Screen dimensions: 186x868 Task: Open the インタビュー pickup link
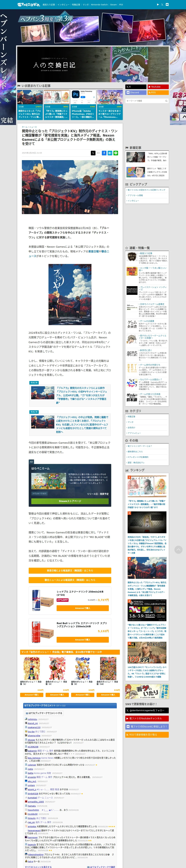coord(133,201)
